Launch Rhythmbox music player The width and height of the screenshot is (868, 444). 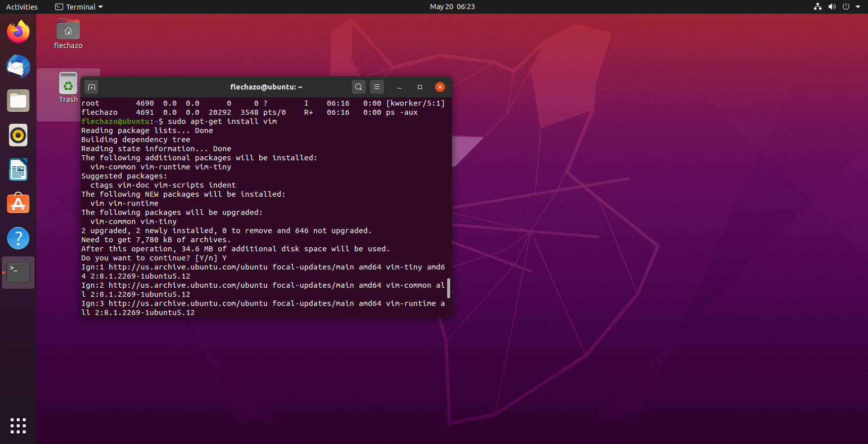point(18,136)
